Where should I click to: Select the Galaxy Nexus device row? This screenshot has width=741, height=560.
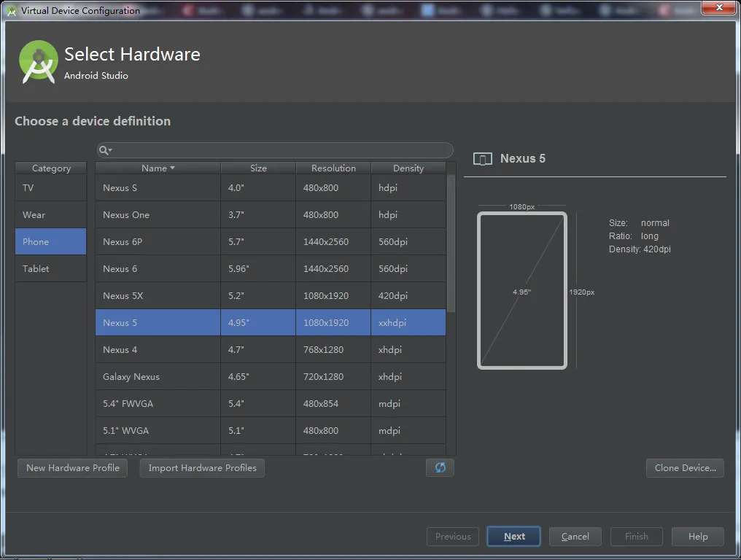pos(271,376)
